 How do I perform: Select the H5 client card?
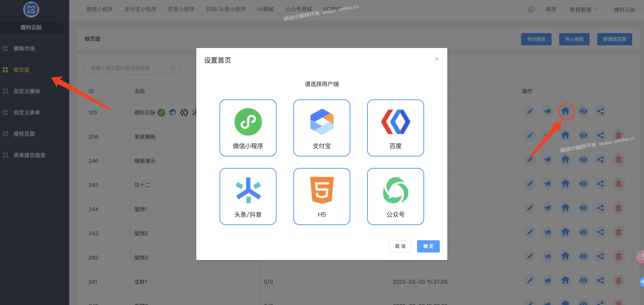(x=321, y=196)
